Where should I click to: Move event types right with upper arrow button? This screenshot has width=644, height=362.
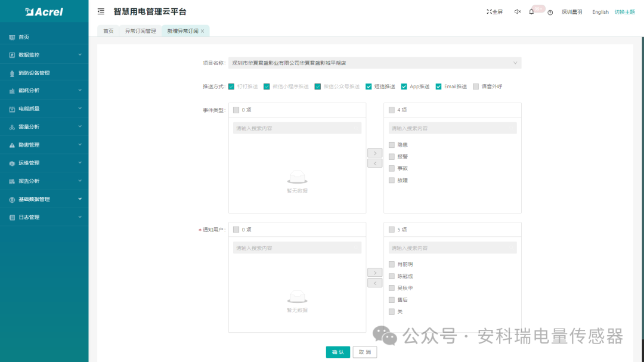tap(374, 153)
